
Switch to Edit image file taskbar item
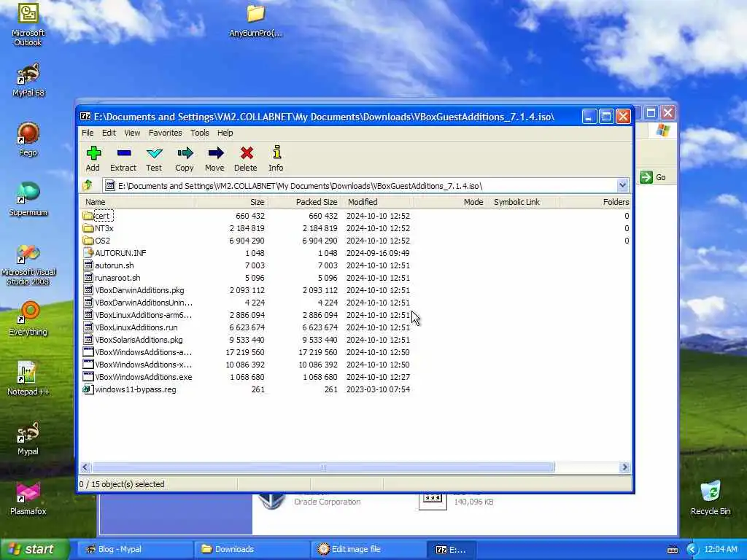[x=368, y=549]
